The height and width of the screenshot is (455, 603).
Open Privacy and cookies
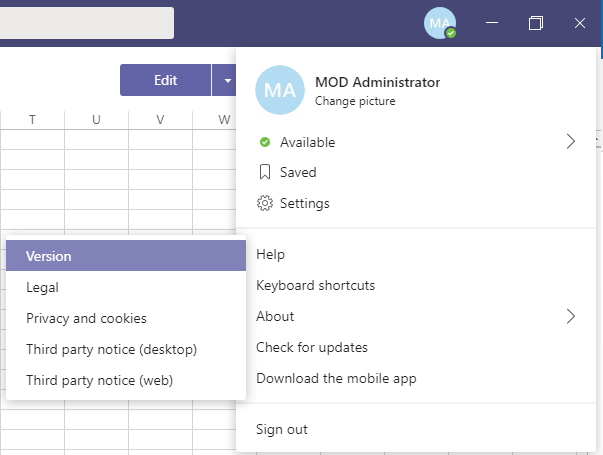[126, 318]
